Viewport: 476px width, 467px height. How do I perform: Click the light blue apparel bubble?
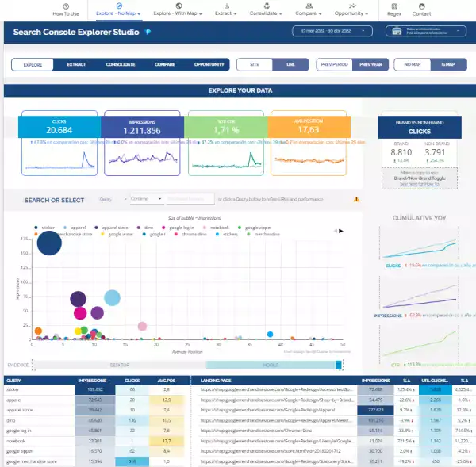pos(112,297)
